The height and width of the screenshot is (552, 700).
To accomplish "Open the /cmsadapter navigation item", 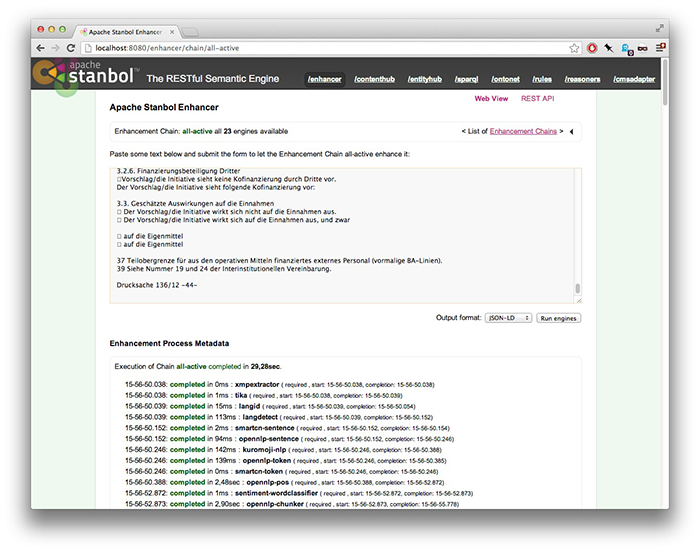I will point(634,79).
